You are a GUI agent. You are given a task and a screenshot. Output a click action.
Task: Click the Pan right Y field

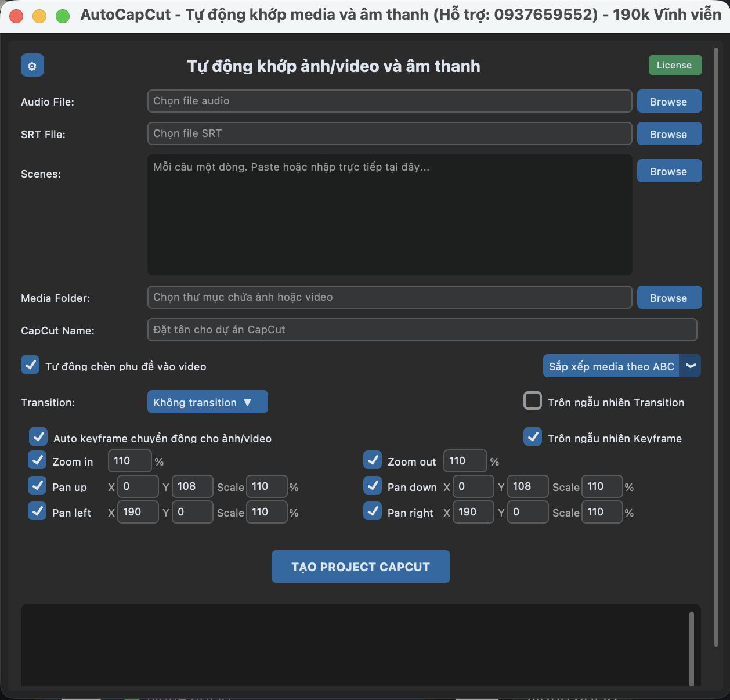(x=528, y=512)
